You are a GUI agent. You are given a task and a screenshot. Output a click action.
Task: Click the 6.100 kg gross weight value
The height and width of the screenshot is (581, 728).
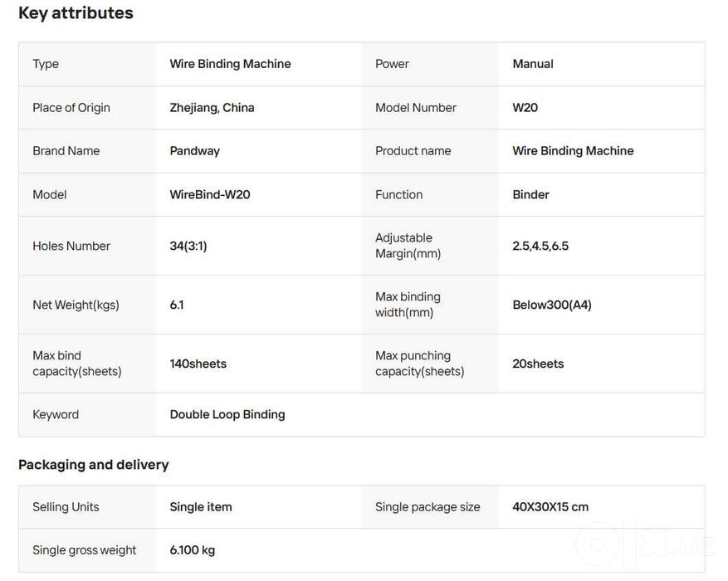coord(193,550)
